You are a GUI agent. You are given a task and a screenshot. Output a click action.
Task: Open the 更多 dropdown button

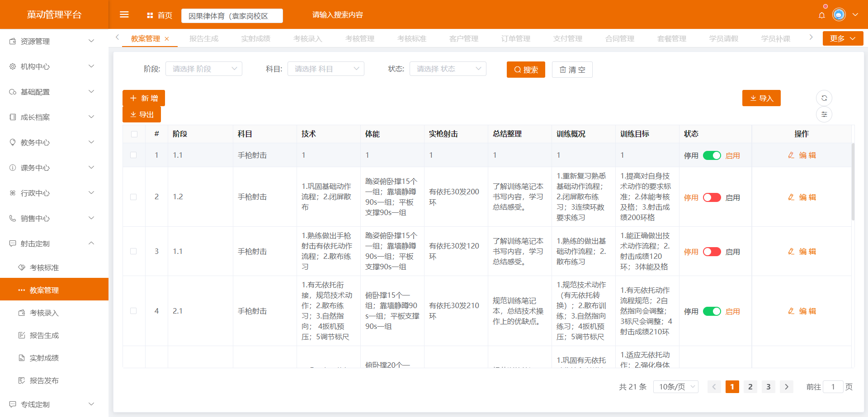coord(843,38)
